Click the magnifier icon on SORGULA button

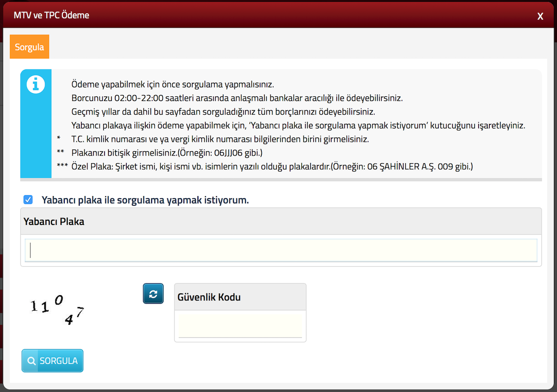pyautogui.click(x=31, y=361)
